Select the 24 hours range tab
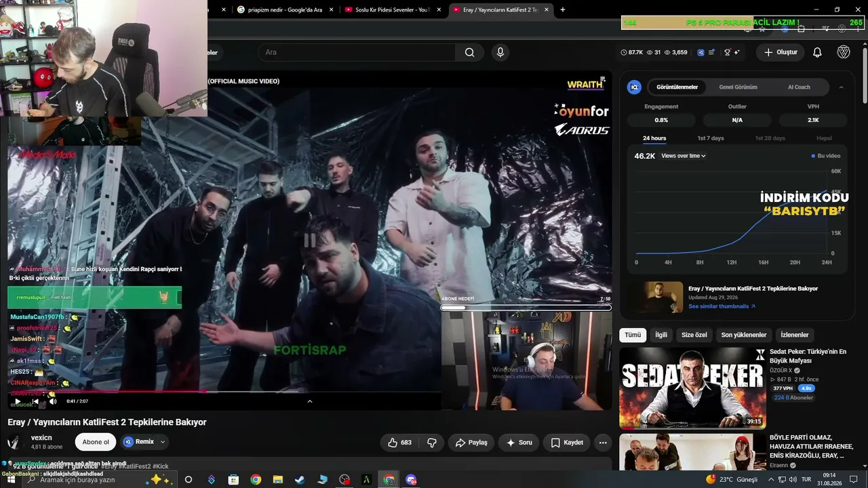Screen dimensions: 868x488 point(654,138)
